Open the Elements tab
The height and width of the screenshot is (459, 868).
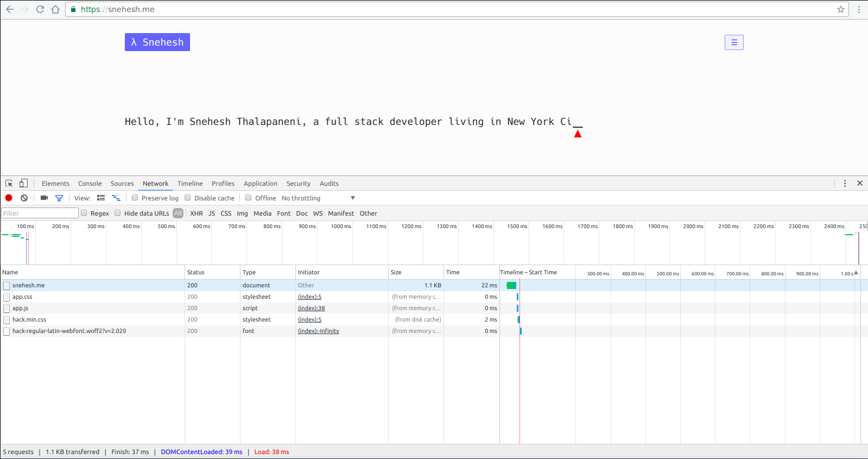coord(55,184)
